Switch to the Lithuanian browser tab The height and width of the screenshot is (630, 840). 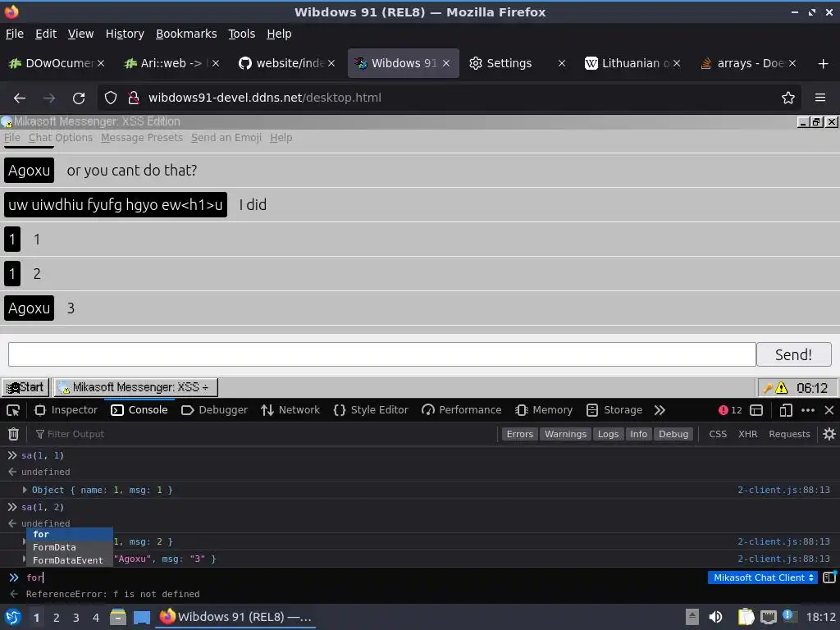point(632,64)
